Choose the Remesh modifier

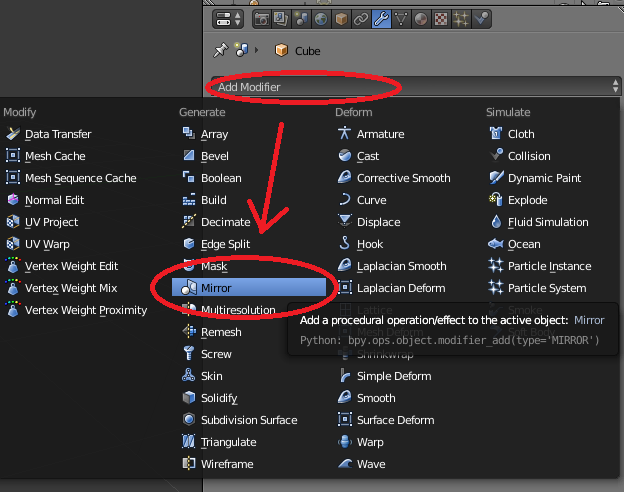[x=212, y=332]
